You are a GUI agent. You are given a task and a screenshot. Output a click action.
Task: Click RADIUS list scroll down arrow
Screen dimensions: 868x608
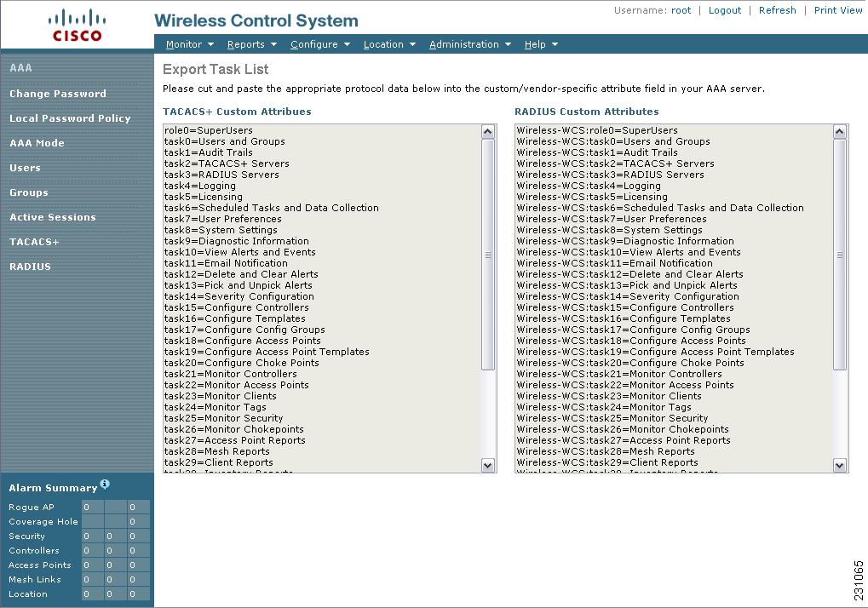pos(839,465)
